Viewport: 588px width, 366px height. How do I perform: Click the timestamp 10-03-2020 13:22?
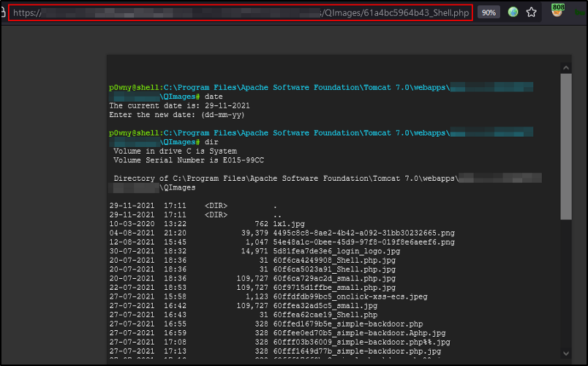[x=148, y=224]
